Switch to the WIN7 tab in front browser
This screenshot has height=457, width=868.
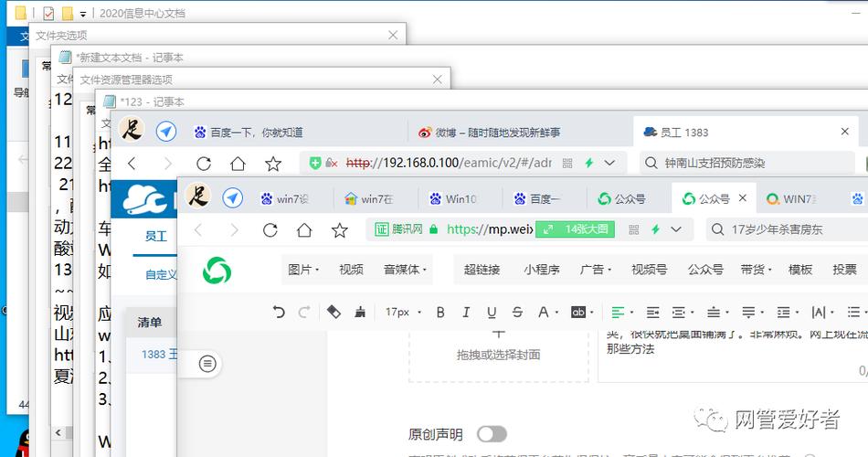792,198
